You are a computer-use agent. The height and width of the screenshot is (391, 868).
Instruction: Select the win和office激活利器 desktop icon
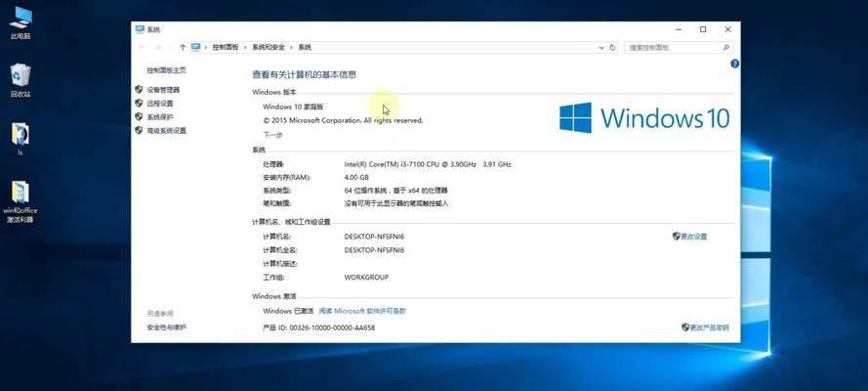(x=21, y=201)
